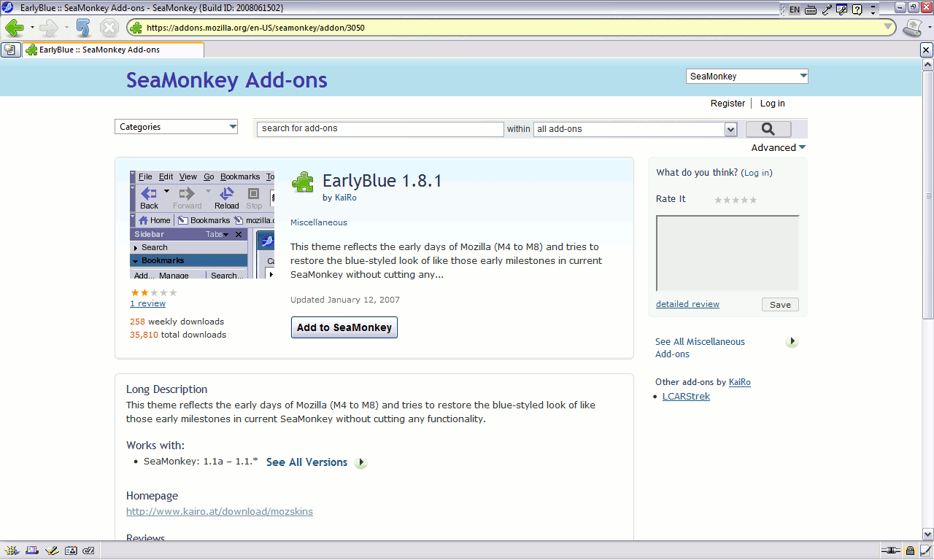
Task: Click the speech tools icon in the language bar
Action: tap(842, 10)
